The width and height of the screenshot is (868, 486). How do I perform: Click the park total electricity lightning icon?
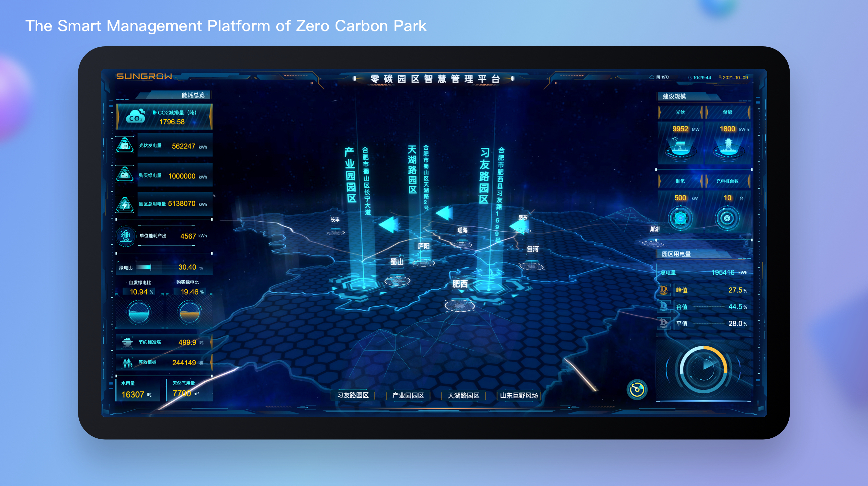click(125, 204)
